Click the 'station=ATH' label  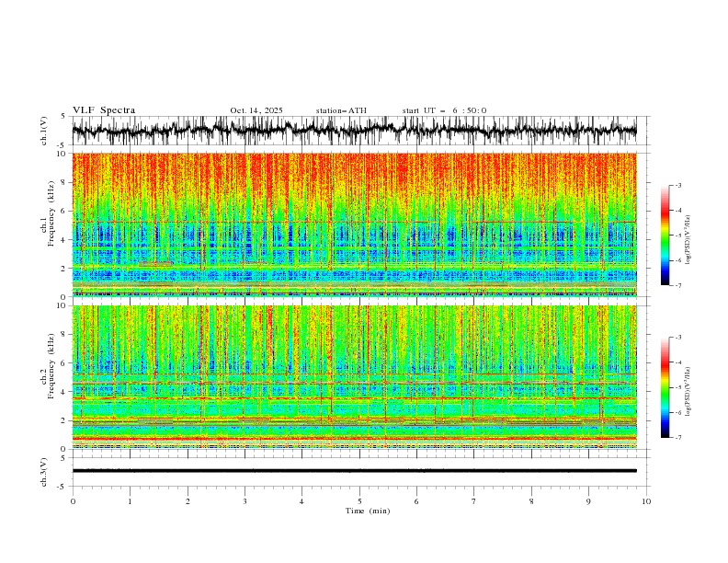tap(341, 110)
